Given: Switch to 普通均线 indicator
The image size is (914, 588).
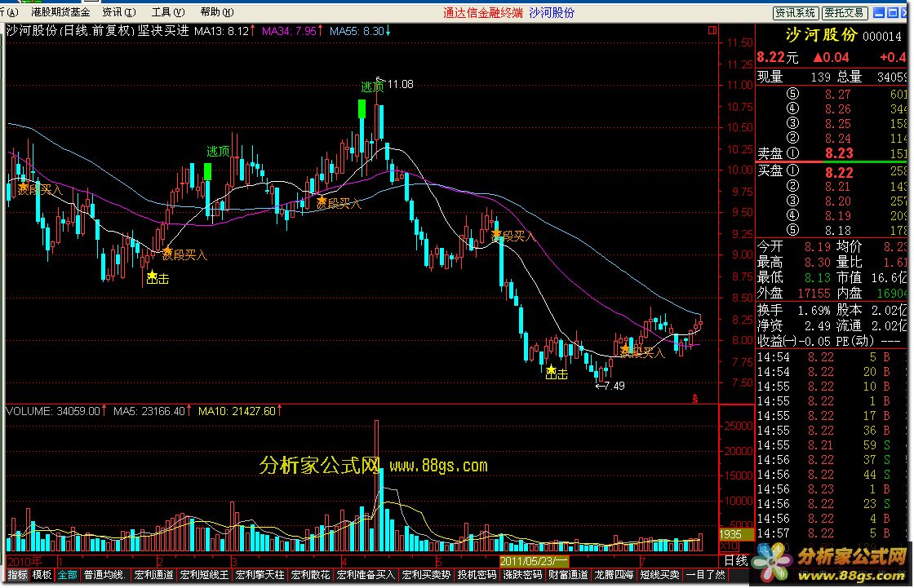Looking at the screenshot, I should click(x=105, y=575).
